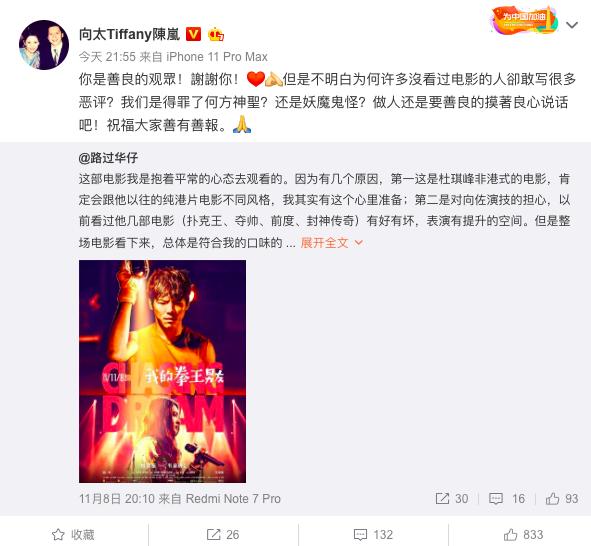View the 我的拳王男友 movie poster image

click(x=162, y=371)
